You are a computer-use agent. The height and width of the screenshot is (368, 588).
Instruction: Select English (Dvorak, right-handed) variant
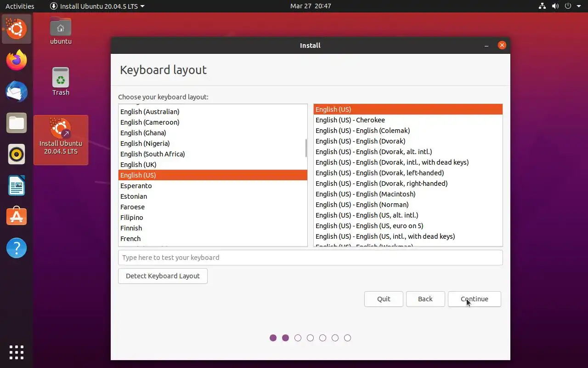(x=408, y=184)
